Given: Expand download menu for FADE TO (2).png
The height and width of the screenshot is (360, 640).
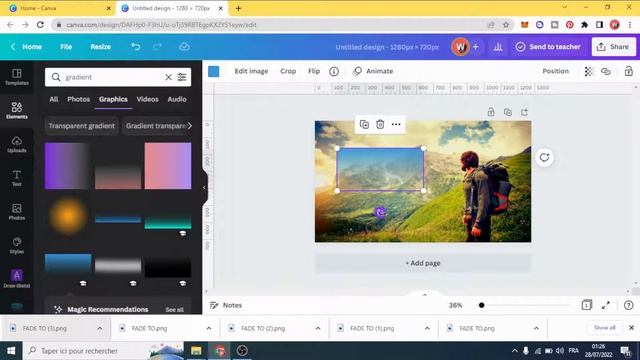Looking at the screenshot, I should (318, 328).
